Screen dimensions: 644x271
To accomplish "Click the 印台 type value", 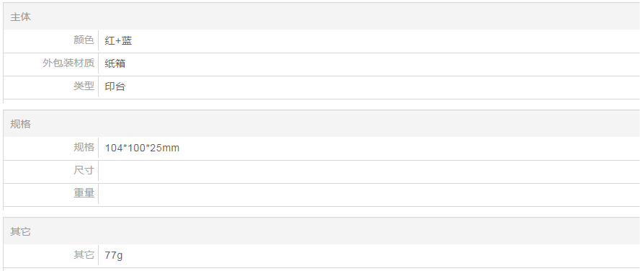I will coord(115,86).
